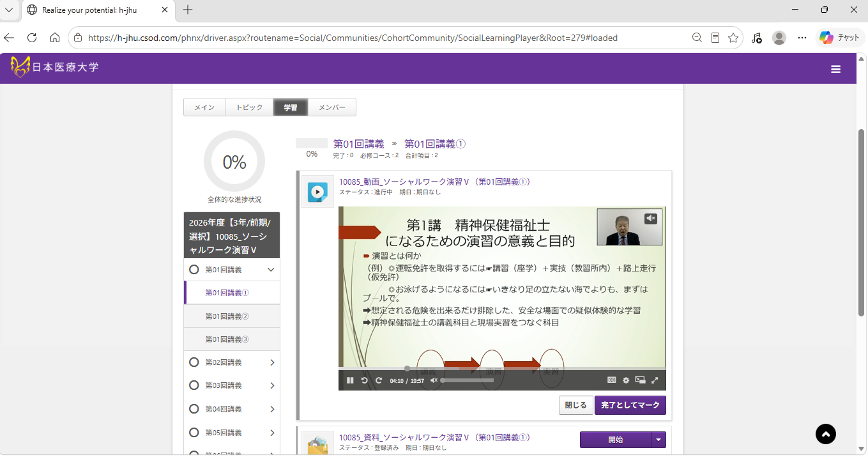This screenshot has height=457, width=868.
Task: Open the dropdown arrow beside the 開始 button
Action: point(659,440)
